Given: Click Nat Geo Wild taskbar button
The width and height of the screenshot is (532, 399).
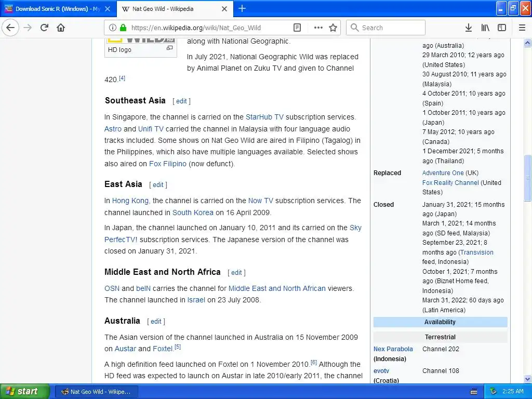Looking at the screenshot, I should tap(97, 392).
